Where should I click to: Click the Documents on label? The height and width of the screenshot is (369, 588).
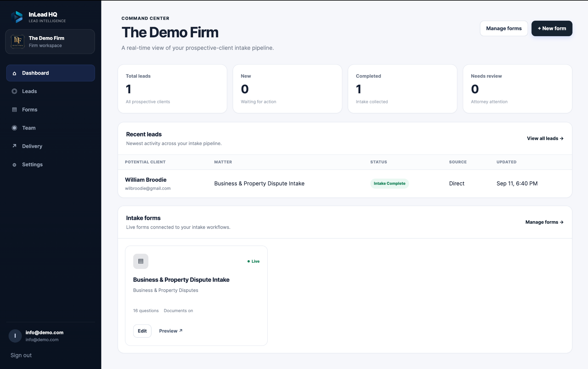point(178,311)
